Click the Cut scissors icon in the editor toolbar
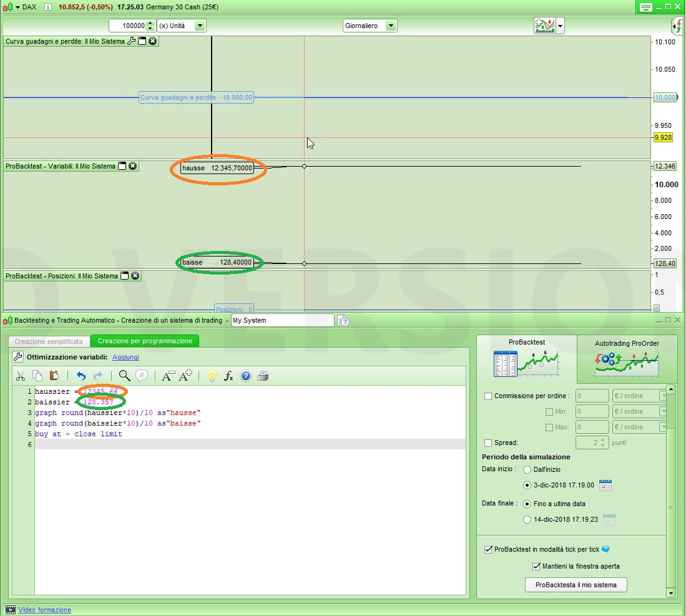Image resolution: width=686 pixels, height=616 pixels. coord(21,376)
